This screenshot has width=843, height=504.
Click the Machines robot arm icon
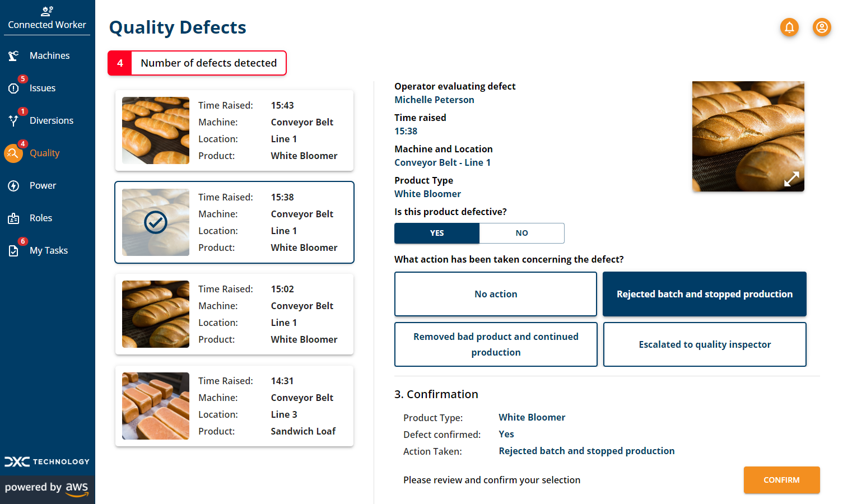click(x=13, y=55)
